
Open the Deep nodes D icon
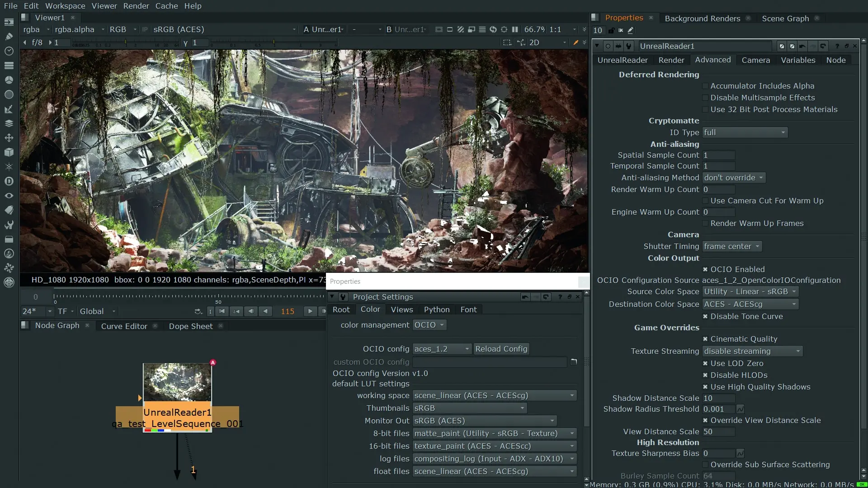point(9,181)
